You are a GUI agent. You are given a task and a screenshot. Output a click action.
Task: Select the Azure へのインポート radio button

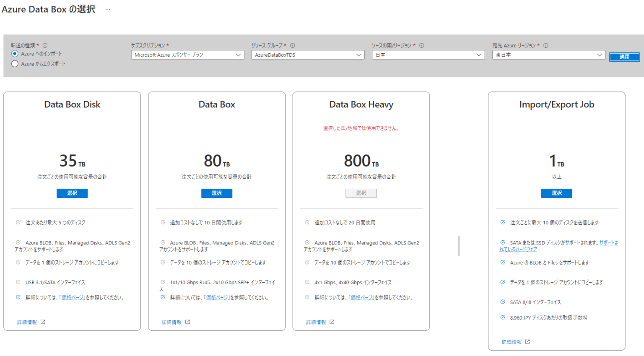pos(15,54)
